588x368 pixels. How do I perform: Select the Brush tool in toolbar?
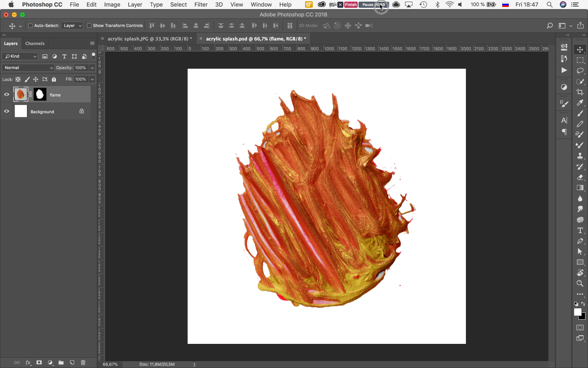[580, 113]
